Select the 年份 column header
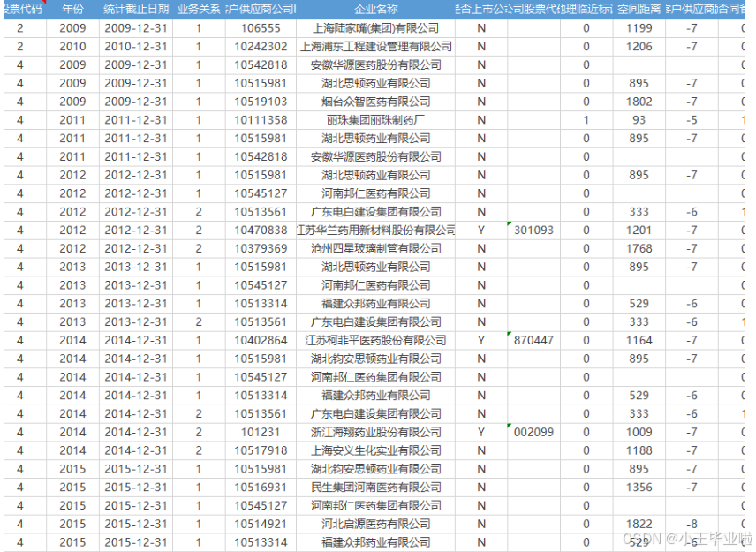 pos(72,9)
